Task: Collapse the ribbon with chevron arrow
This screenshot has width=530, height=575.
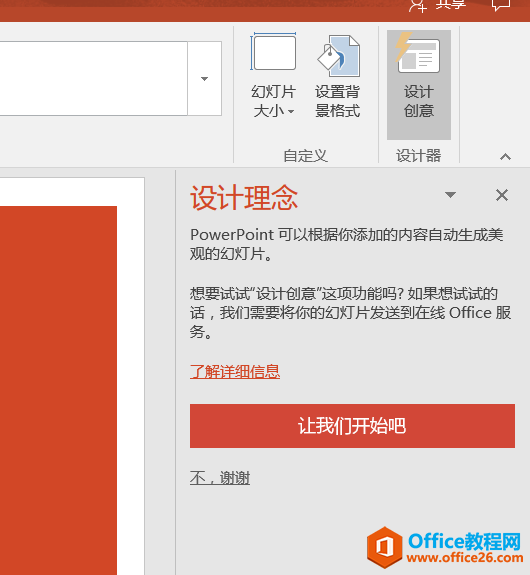Action: tap(505, 157)
